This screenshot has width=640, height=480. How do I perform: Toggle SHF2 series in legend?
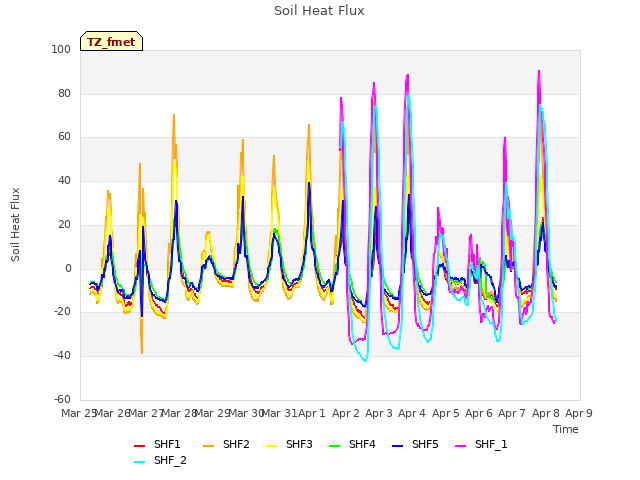point(226,444)
